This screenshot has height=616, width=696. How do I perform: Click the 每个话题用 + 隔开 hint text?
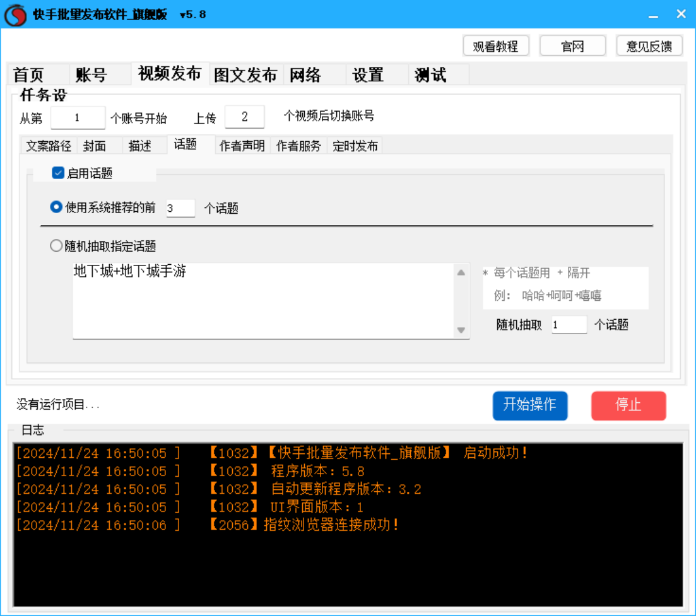[x=536, y=273]
